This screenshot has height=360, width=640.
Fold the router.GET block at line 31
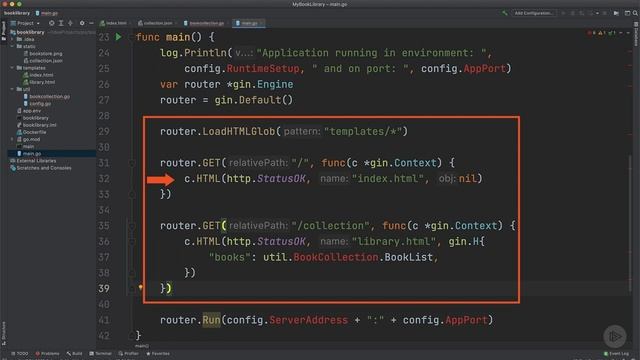[x=132, y=163]
